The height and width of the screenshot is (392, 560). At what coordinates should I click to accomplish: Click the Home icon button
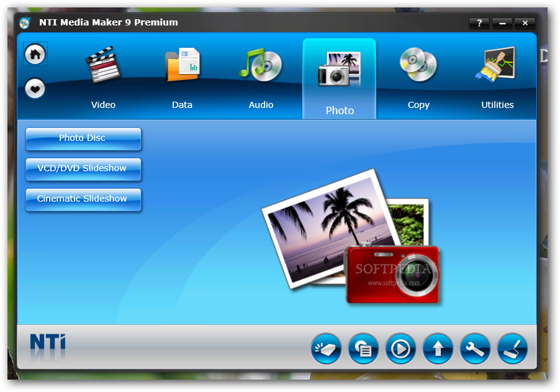pyautogui.click(x=35, y=54)
